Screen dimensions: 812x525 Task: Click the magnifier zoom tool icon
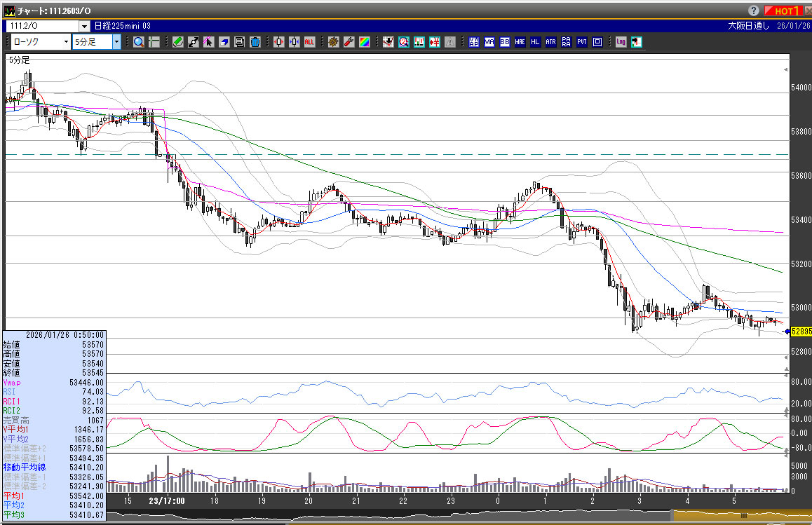tap(139, 42)
